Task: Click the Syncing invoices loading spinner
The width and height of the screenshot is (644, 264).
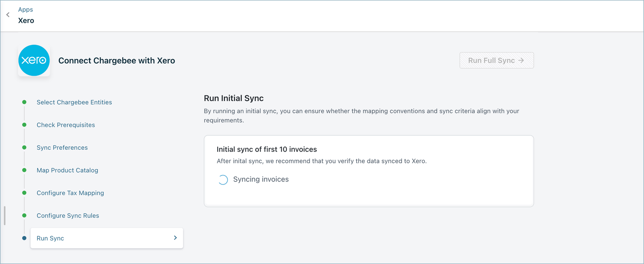Action: pyautogui.click(x=223, y=180)
